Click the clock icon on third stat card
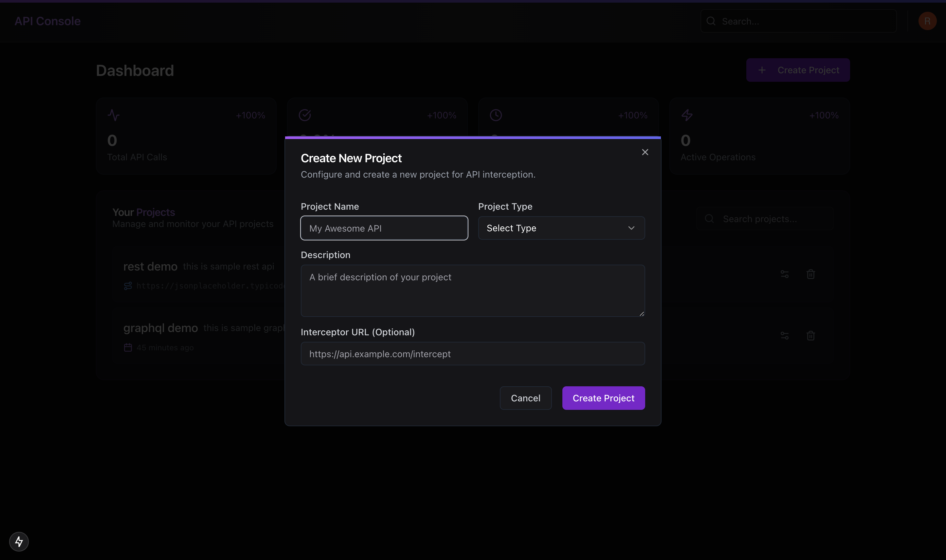The width and height of the screenshot is (946, 560). pyautogui.click(x=496, y=115)
